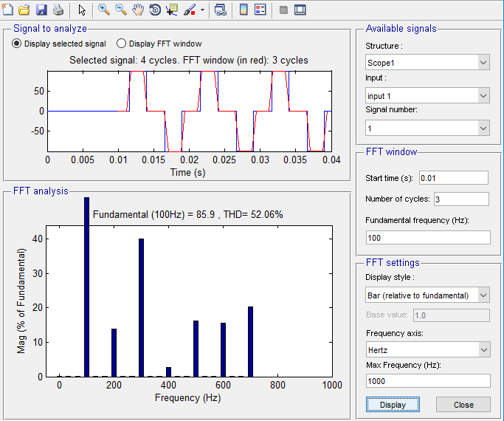Image resolution: width=504 pixels, height=421 pixels.
Task: Click the Max Frequency input field
Action: point(428,381)
